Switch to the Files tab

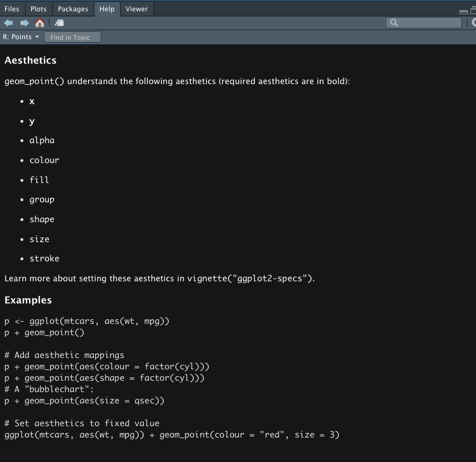tap(11, 9)
